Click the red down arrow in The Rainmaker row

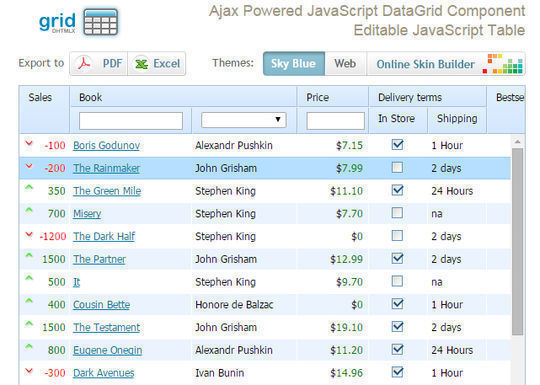pos(29,166)
